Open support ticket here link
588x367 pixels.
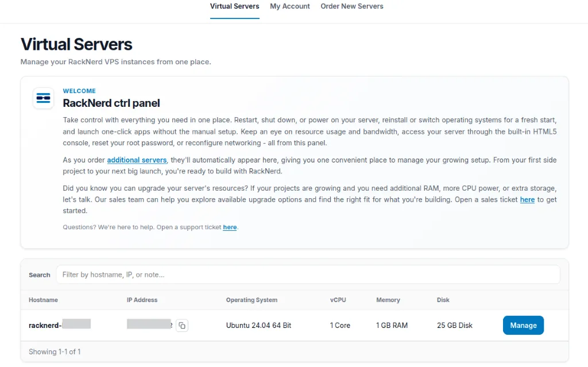point(230,227)
